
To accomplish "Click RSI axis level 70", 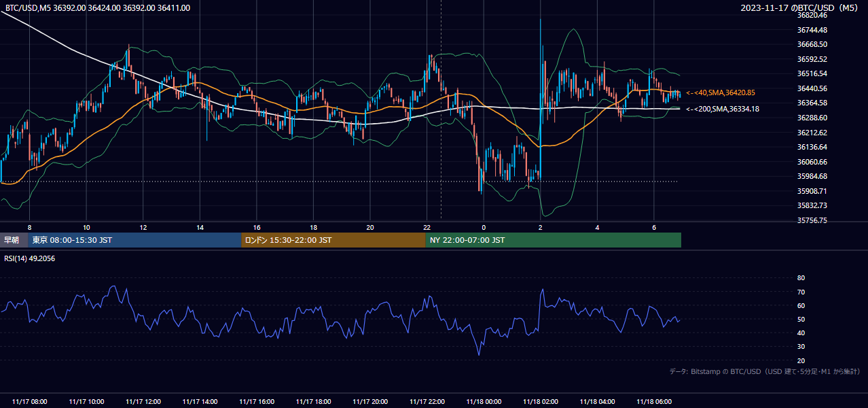I will (801, 292).
